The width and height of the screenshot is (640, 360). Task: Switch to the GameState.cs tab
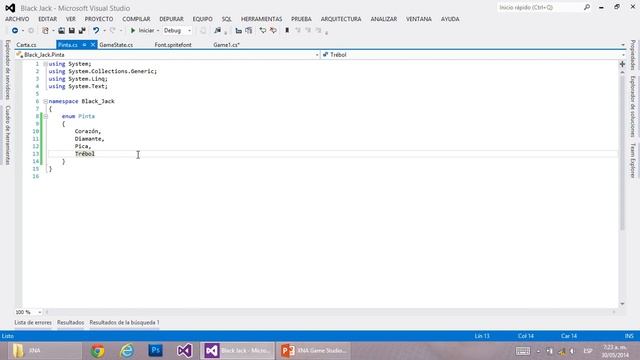coord(116,45)
